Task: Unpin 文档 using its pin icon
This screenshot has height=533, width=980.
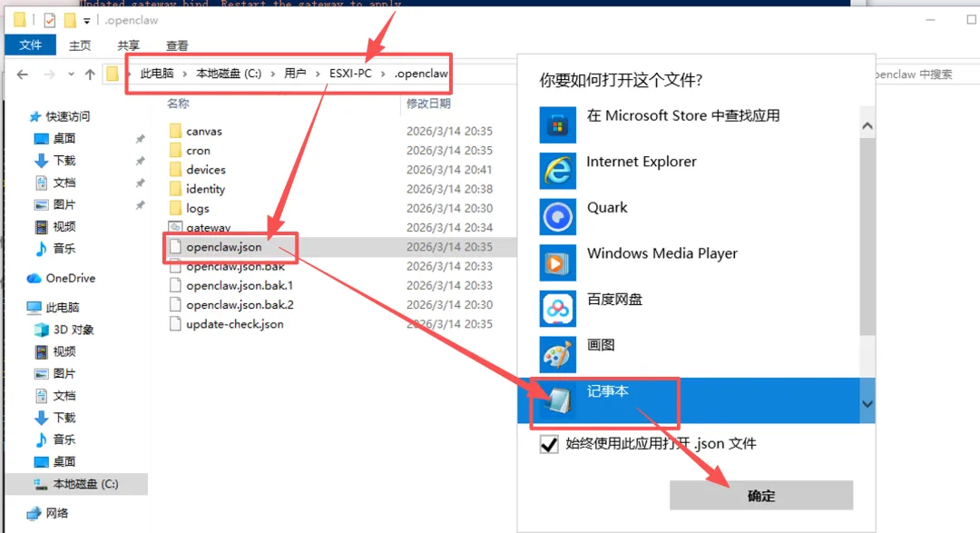Action: coord(140,183)
